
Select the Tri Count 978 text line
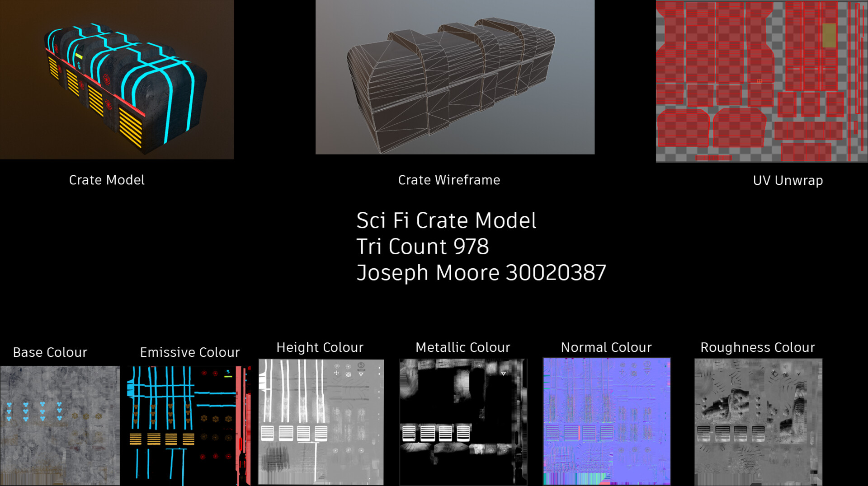422,247
